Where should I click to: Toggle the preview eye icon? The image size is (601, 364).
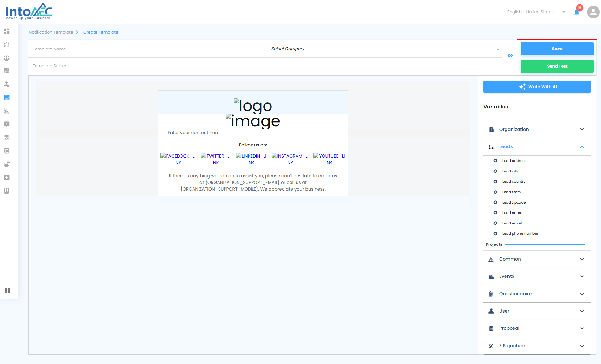[x=510, y=55]
